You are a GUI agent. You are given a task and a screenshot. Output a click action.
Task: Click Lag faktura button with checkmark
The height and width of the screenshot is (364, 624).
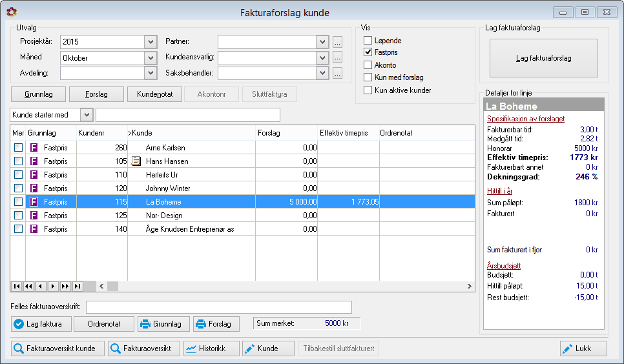(41, 324)
